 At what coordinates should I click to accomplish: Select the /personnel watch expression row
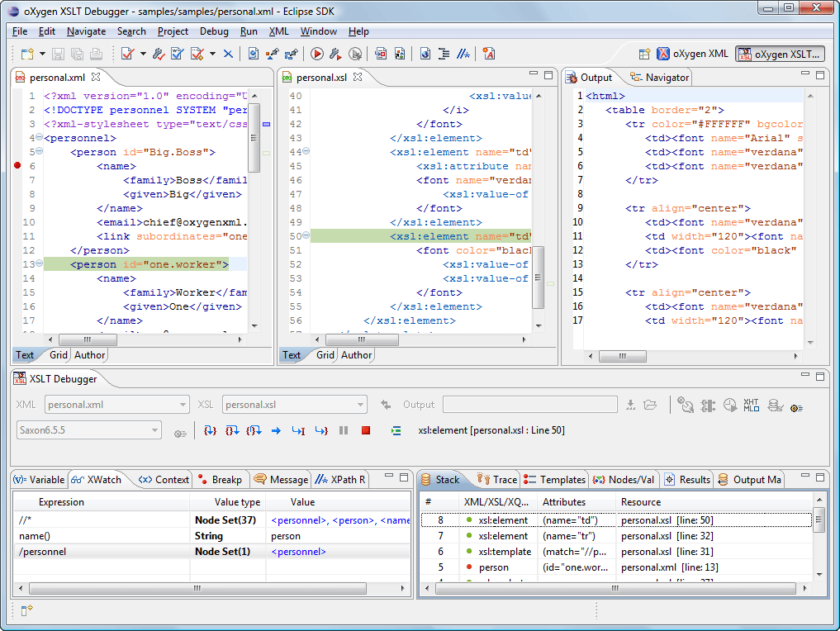[x=212, y=552]
